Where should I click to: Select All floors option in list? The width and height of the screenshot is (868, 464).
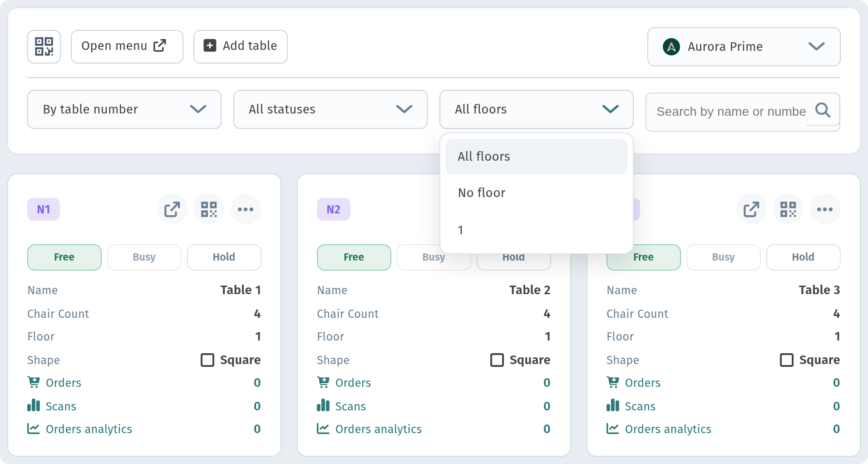click(537, 157)
